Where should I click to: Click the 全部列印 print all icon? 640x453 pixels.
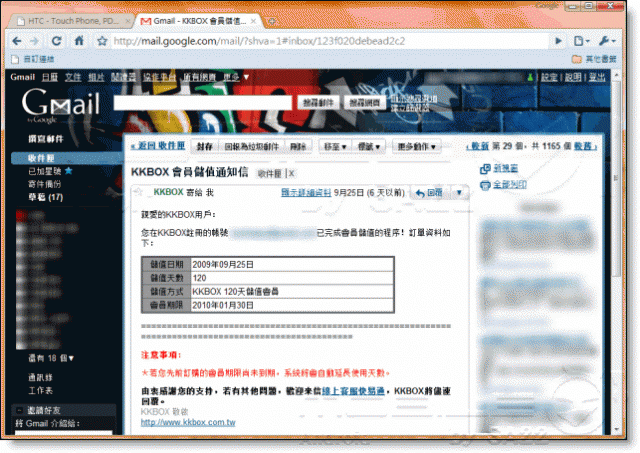click(485, 185)
